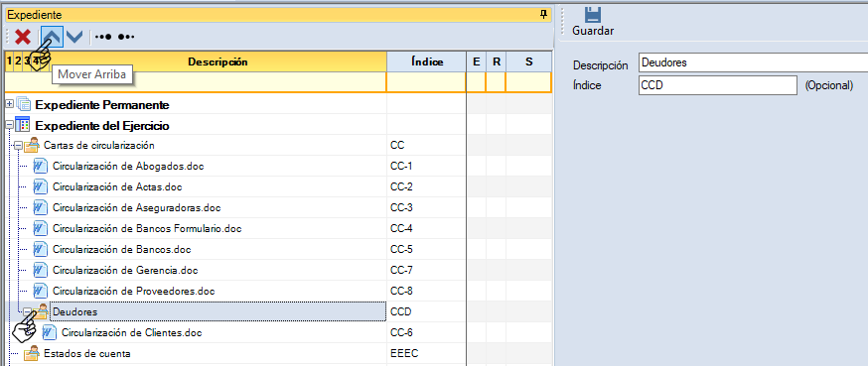Expand the Expediente Permanente node
Viewport: 868px width, 366px height.
click(x=9, y=104)
